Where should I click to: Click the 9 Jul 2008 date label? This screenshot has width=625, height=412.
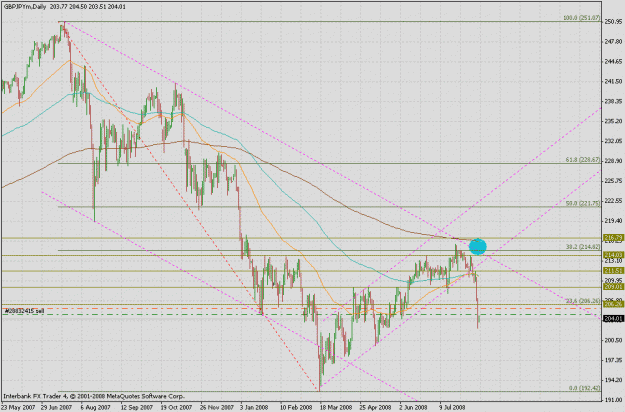pos(453,408)
